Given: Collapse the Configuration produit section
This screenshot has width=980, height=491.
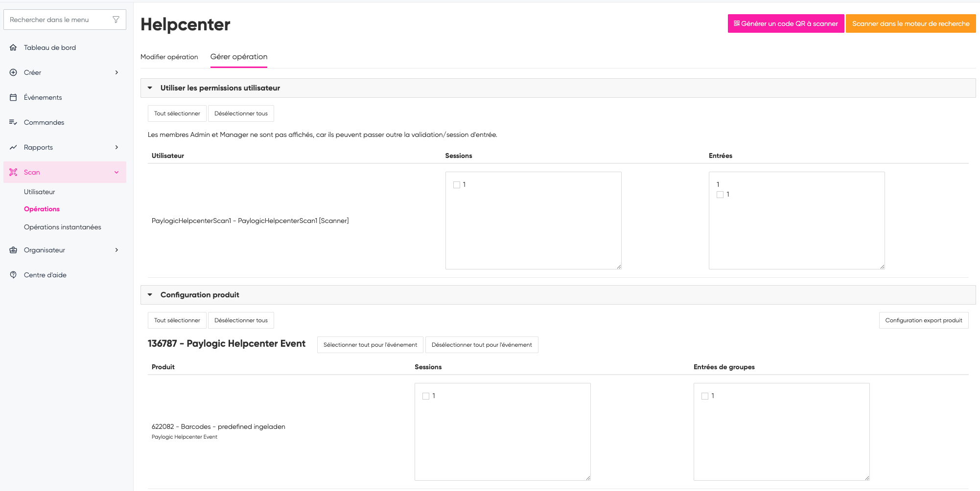Looking at the screenshot, I should click(150, 295).
